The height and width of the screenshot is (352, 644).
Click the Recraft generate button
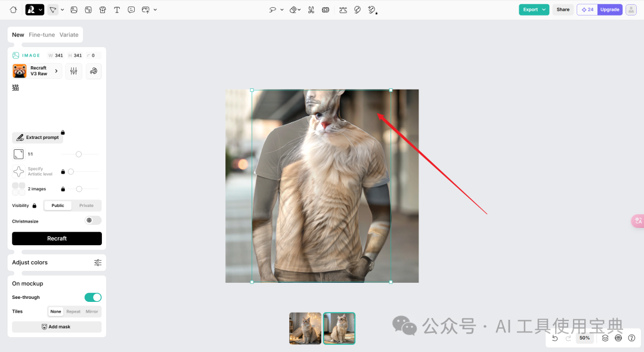pyautogui.click(x=57, y=238)
